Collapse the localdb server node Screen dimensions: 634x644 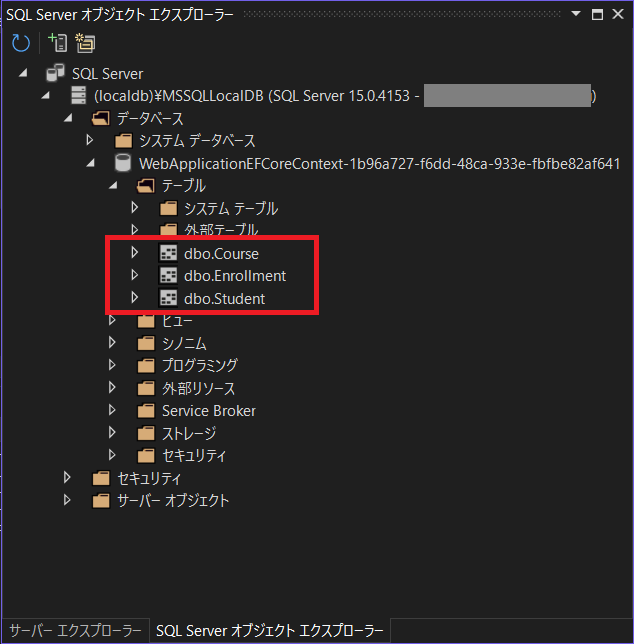pos(46,95)
